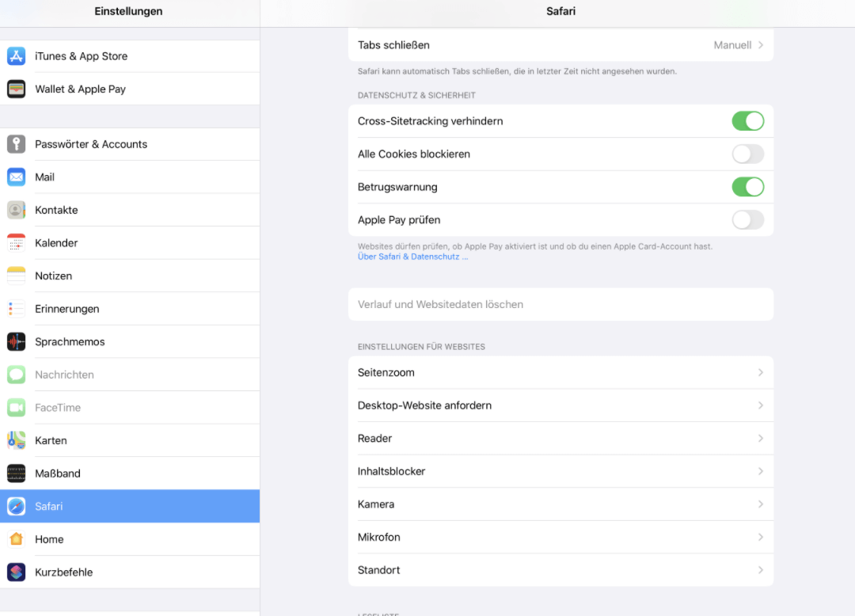Enable Alle Cookies blockieren switch
Viewport: 855px width, 616px height.
pyautogui.click(x=747, y=154)
